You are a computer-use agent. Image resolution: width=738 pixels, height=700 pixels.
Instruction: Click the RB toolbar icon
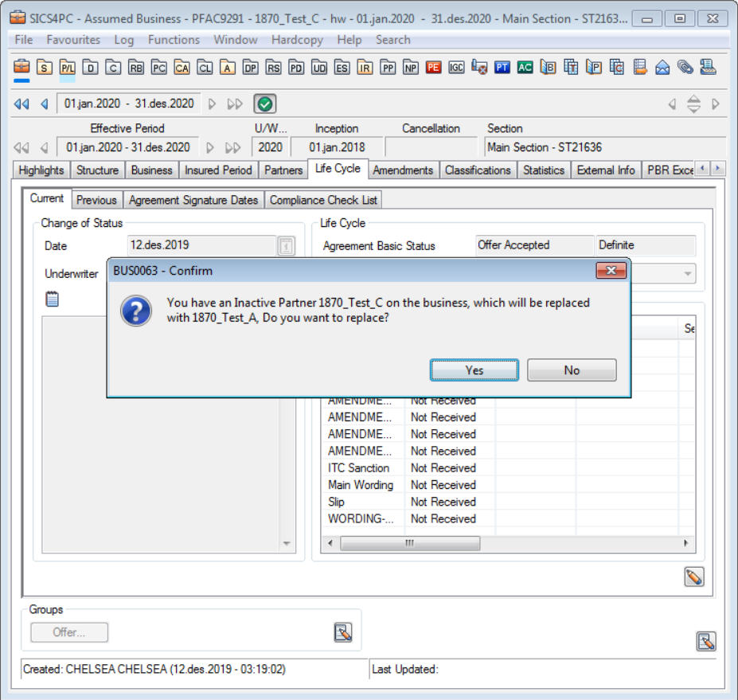click(136, 68)
